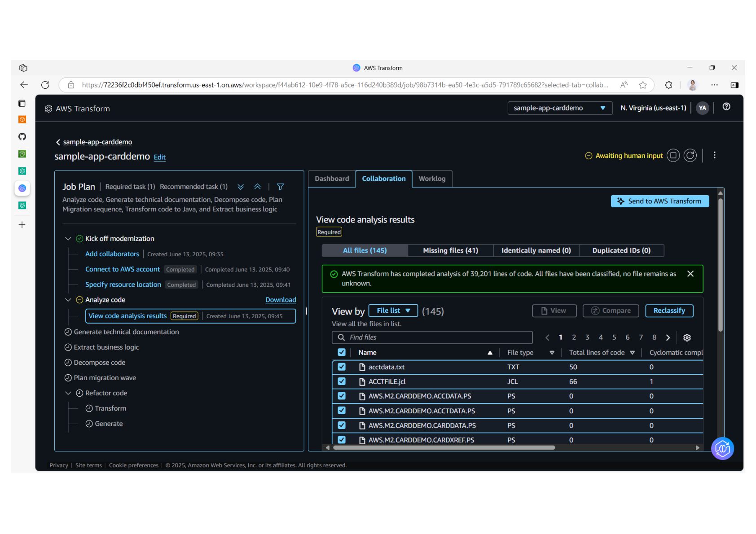Image resolution: width=756 pixels, height=534 pixels.
Task: Click the Job Plan filter icon
Action: (x=280, y=187)
